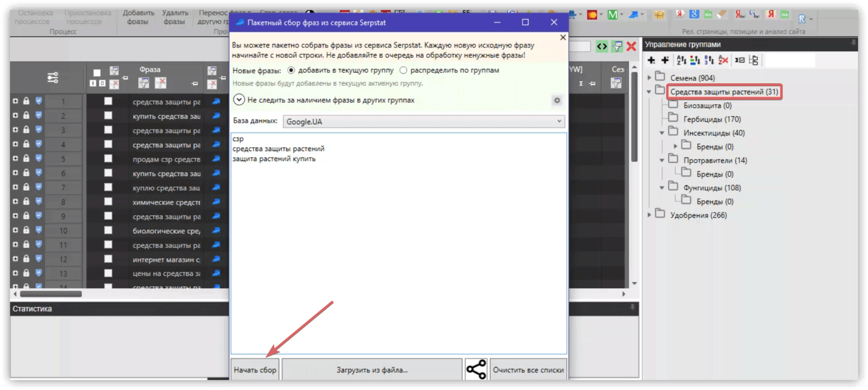Sort groups alphabetically A-Z icon
868x390 pixels.
tap(681, 61)
